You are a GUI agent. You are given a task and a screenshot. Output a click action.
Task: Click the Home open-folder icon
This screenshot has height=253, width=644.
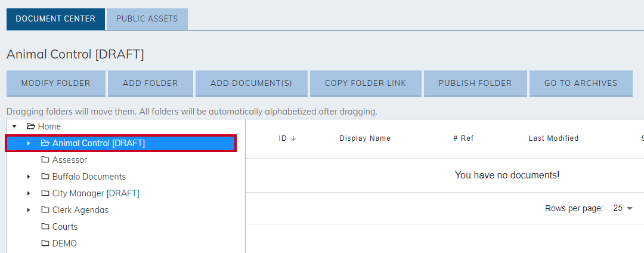point(31,126)
